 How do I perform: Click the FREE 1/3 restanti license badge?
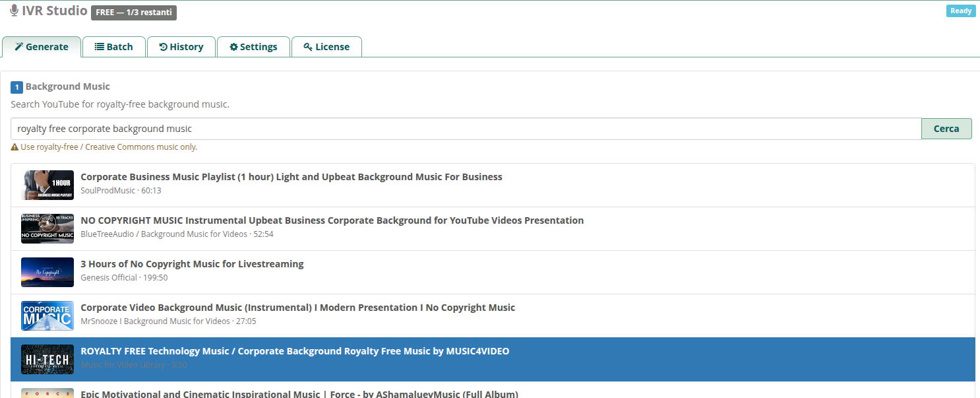coord(134,13)
